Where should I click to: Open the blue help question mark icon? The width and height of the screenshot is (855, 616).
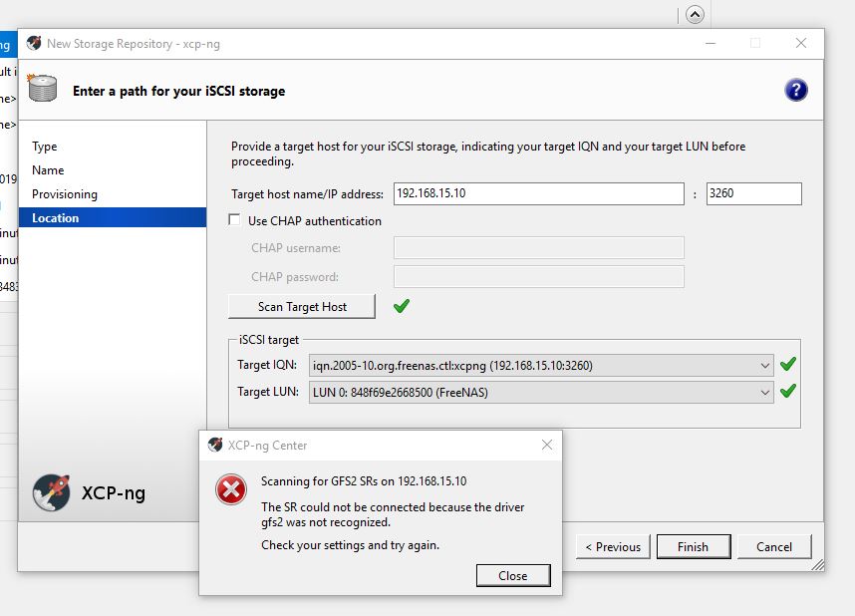tap(795, 90)
